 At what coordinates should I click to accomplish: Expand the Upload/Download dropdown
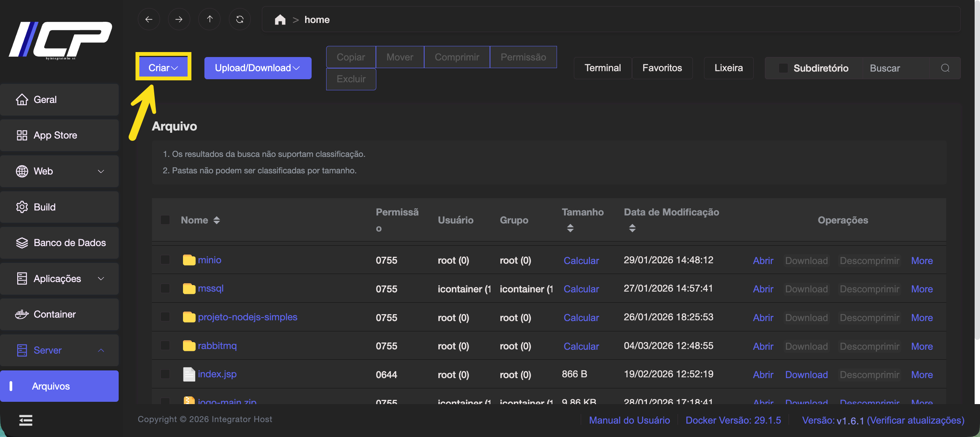257,68
